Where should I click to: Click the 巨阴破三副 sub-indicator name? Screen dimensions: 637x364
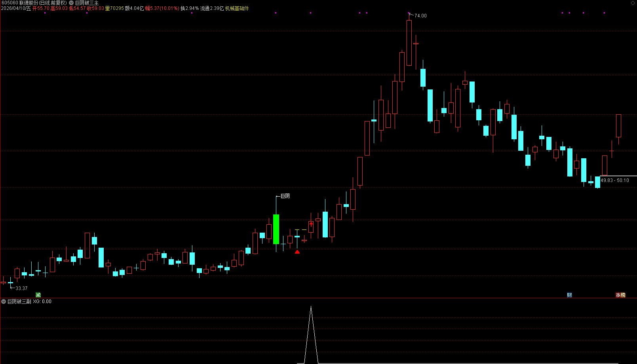click(19, 301)
